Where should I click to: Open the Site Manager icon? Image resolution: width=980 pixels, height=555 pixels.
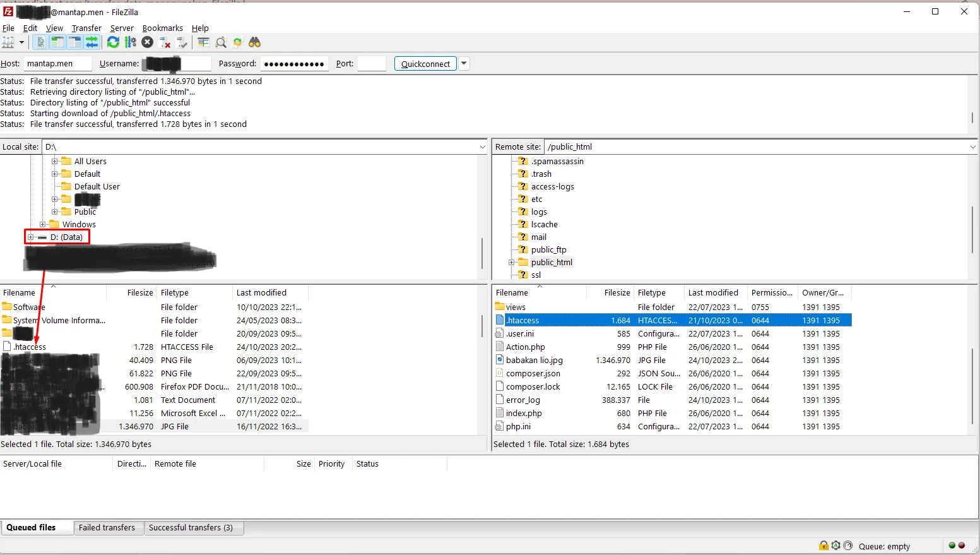pyautogui.click(x=8, y=42)
